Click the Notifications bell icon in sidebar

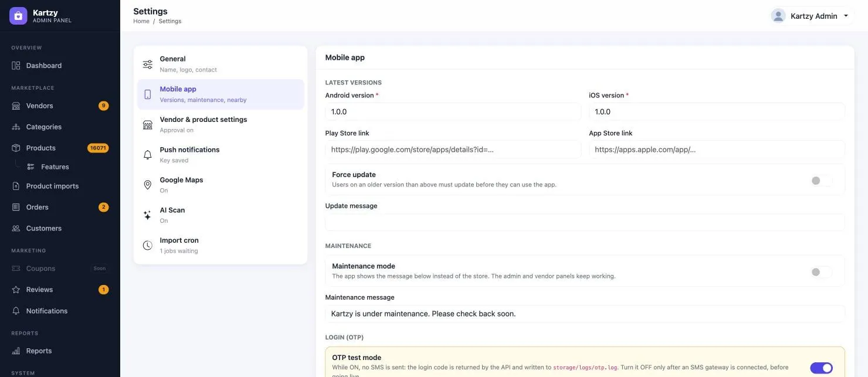(16, 311)
